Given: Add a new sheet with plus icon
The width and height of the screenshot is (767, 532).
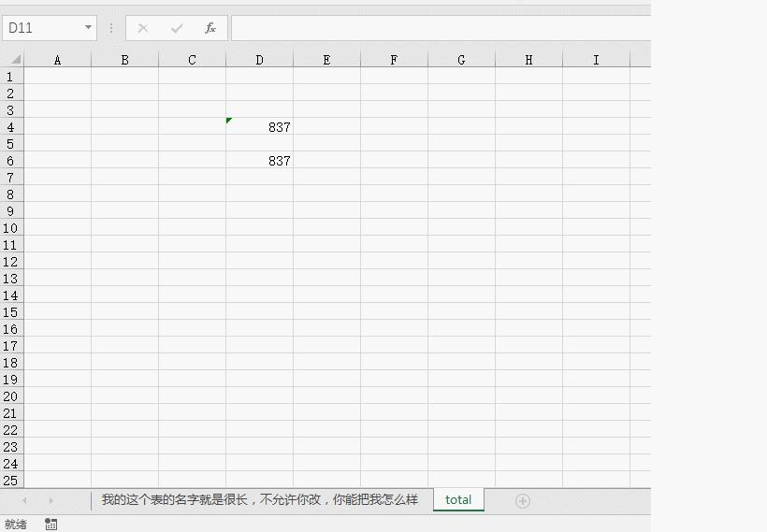Looking at the screenshot, I should [523, 501].
